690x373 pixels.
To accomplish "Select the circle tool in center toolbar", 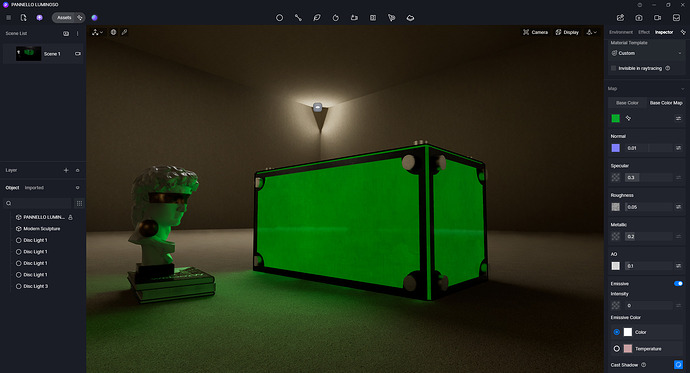I will coord(279,18).
